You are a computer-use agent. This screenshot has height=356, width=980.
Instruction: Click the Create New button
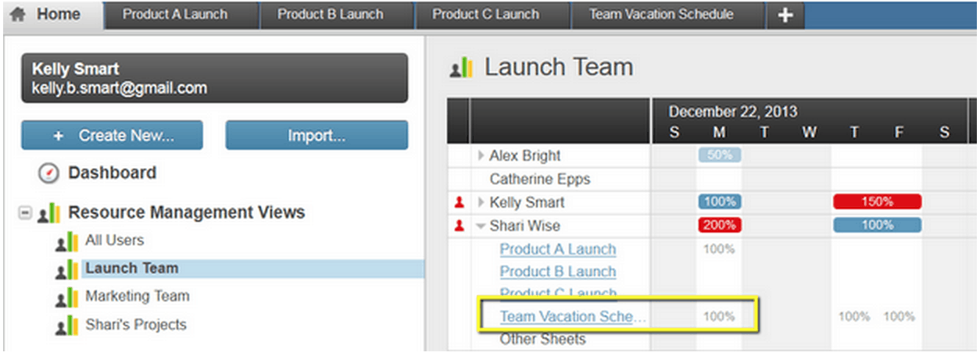(x=112, y=135)
